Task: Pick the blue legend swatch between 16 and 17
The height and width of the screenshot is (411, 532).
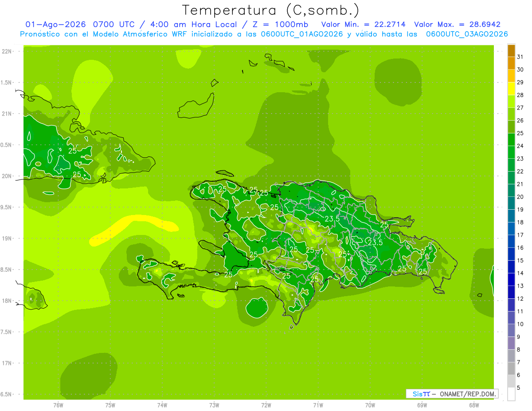Action: click(x=511, y=241)
